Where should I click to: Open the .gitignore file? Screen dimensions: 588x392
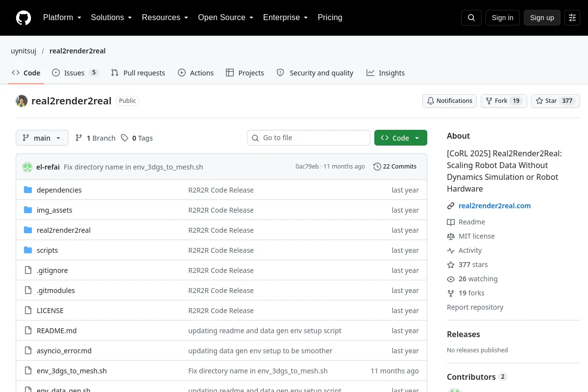[x=52, y=270]
